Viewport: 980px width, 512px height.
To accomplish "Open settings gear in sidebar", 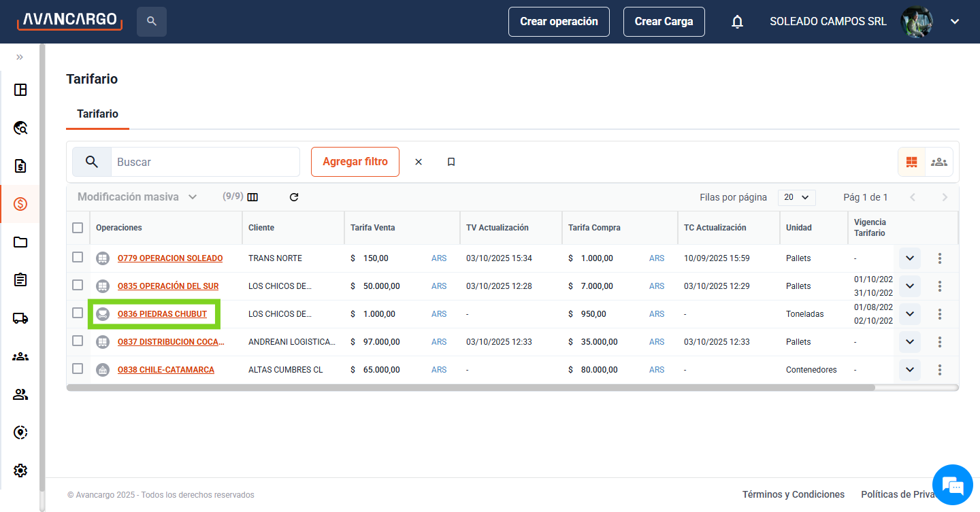I will click(x=20, y=470).
